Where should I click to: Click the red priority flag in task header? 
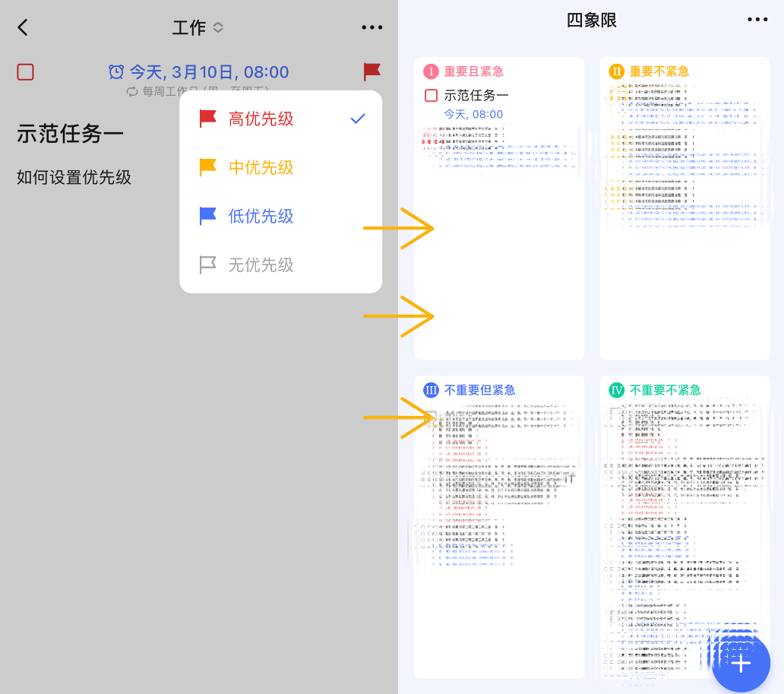372,71
